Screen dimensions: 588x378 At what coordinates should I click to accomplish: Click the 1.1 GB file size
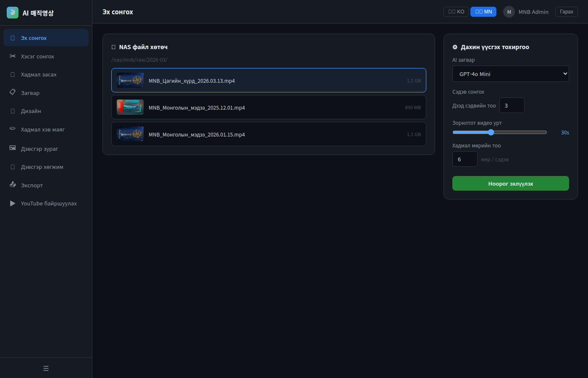click(x=414, y=134)
